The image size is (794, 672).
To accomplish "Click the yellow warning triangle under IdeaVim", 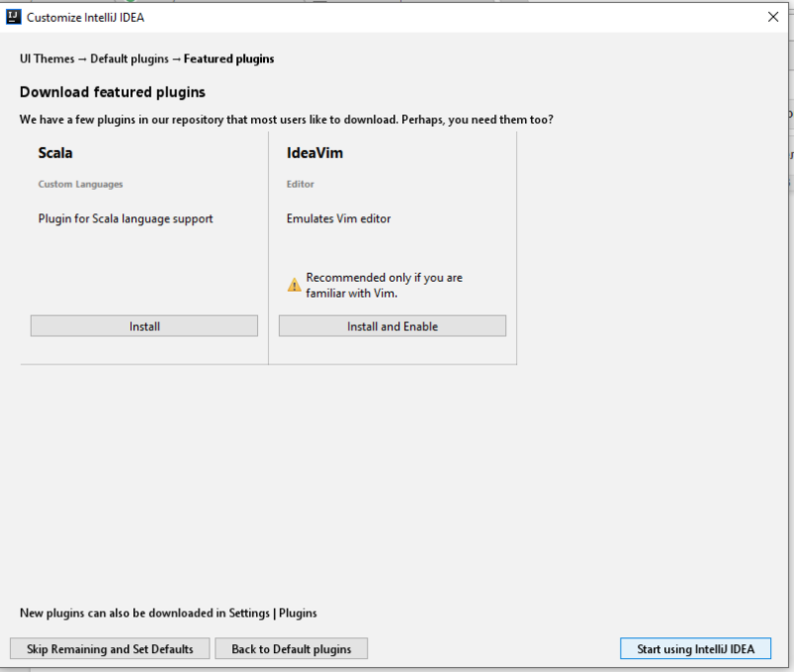I will coord(294,285).
